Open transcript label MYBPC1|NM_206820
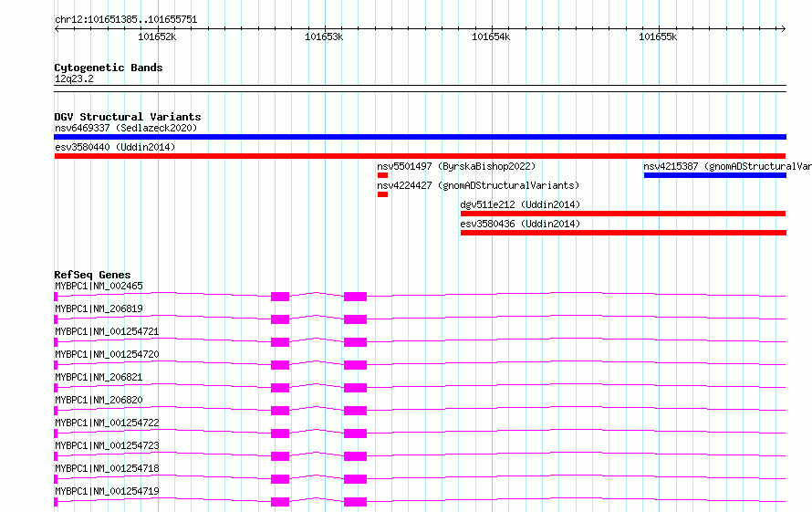This screenshot has height=512, width=812. (99, 400)
